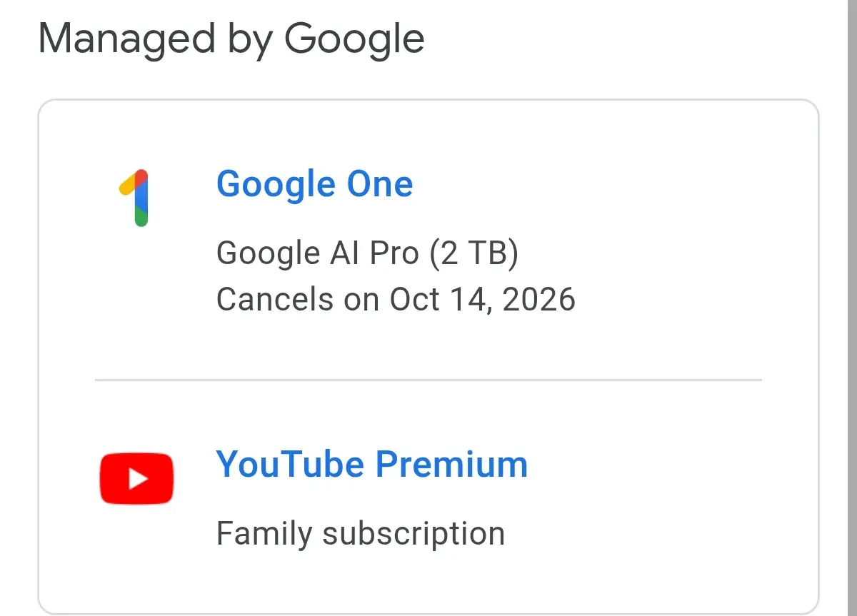Click the word 'One' in Google One title

[x=380, y=184]
